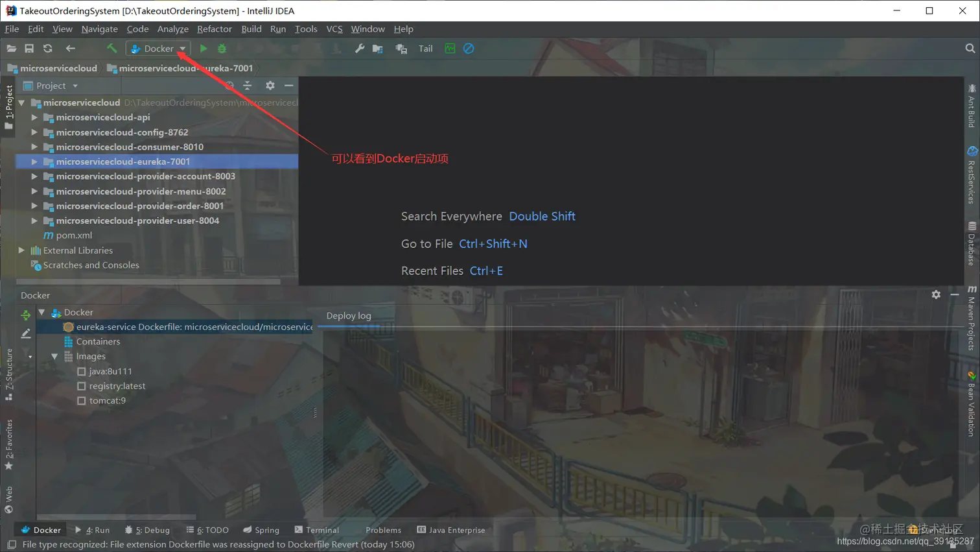Check the java:8u111 image checkbox
This screenshot has width=980, height=552.
point(81,372)
